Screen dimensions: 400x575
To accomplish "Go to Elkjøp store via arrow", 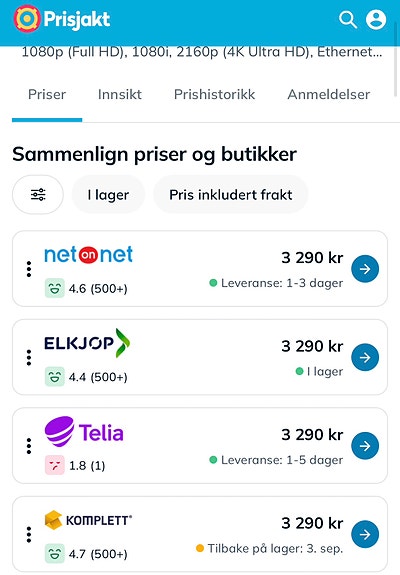I will click(365, 357).
